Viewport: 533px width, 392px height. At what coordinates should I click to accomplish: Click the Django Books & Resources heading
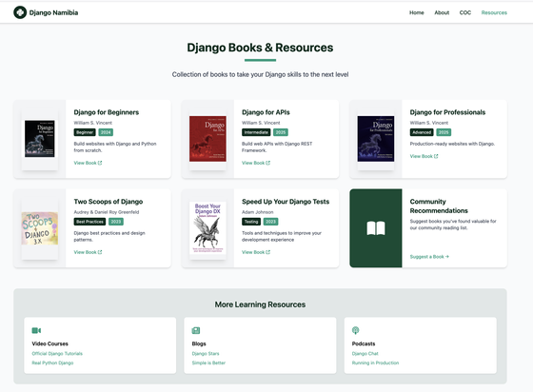(260, 48)
